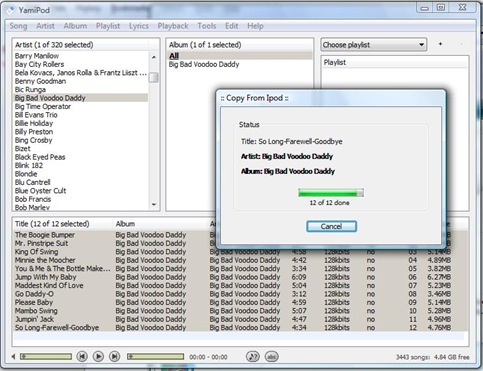This screenshot has height=371, width=483.
Task: Click the music note icon button
Action: [253, 357]
